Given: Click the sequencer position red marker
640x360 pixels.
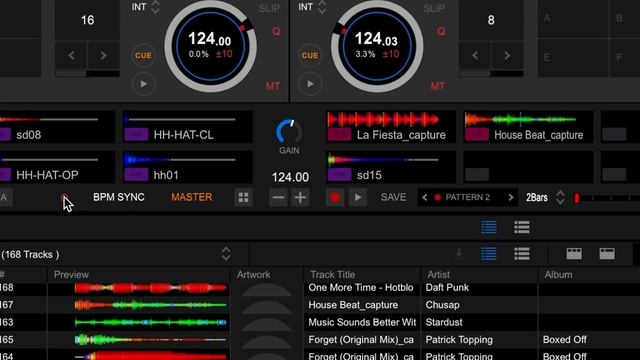Looking at the screenshot, I should pyautogui.click(x=577, y=198).
